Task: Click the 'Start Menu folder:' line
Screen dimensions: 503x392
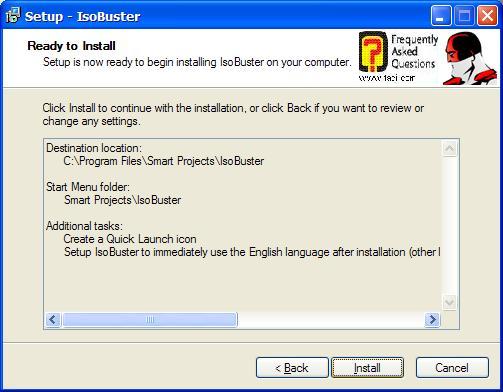Action: click(88, 187)
